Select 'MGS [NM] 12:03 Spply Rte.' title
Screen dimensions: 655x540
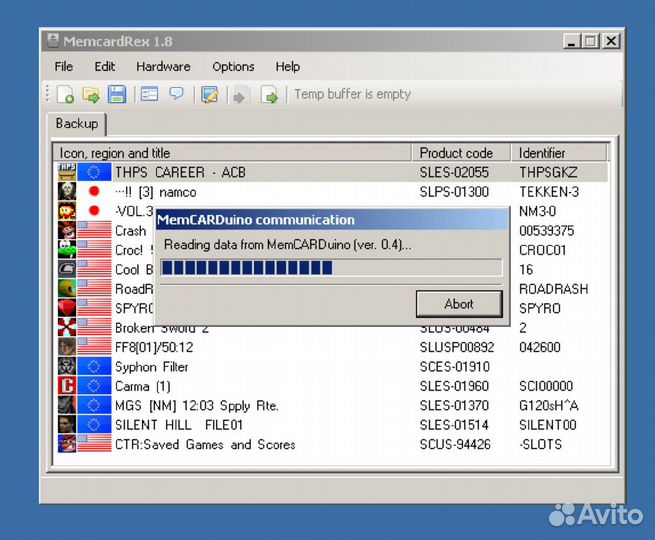pyautogui.click(x=197, y=406)
